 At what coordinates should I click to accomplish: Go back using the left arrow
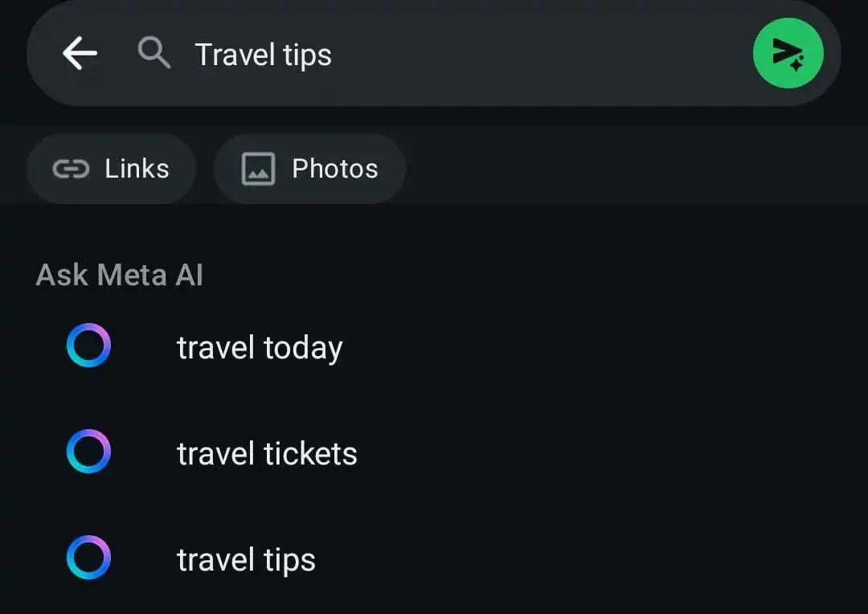[x=80, y=54]
